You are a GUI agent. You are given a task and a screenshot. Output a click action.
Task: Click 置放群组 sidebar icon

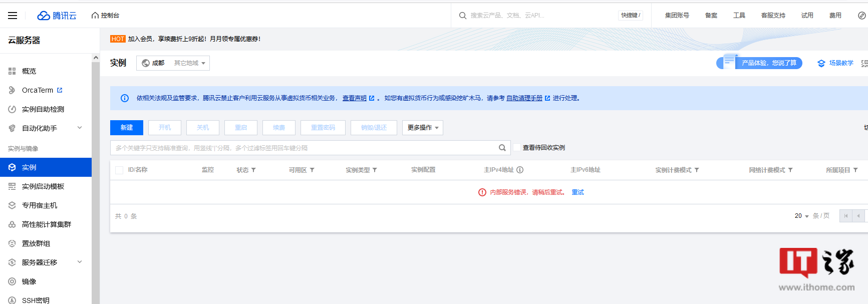pyautogui.click(x=12, y=243)
